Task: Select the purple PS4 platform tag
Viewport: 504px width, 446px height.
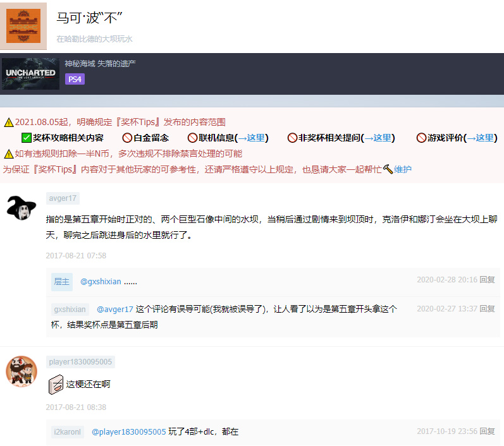Action: pos(75,79)
